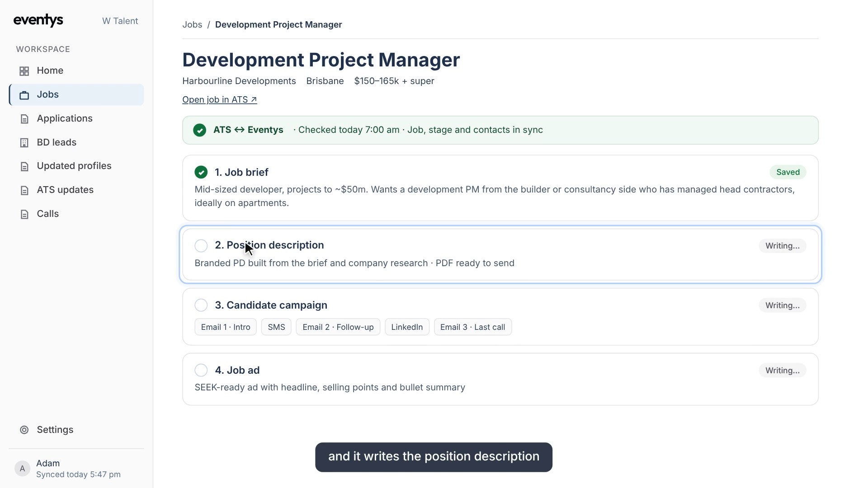Open the 1. Job brief card title
This screenshot has height=488, width=868.
241,172
